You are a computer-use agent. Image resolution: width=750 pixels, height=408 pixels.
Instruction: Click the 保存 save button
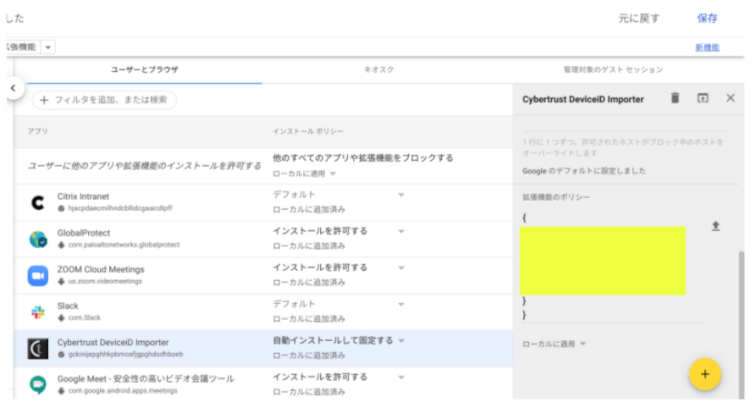(x=707, y=18)
